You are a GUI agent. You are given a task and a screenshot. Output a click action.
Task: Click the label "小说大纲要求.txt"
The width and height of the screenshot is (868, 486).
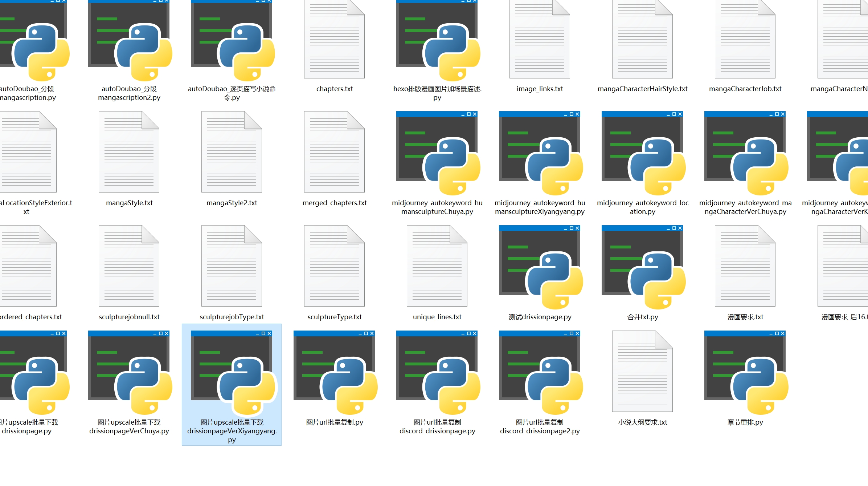click(643, 422)
